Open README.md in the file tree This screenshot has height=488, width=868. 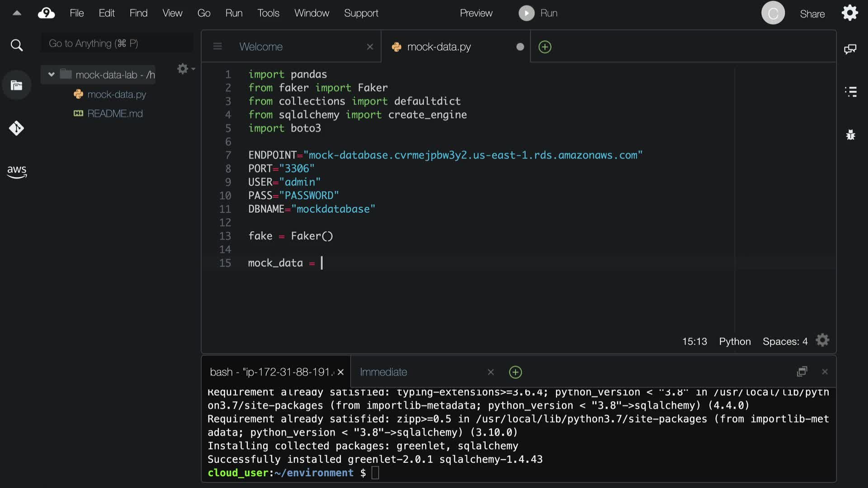tap(115, 113)
